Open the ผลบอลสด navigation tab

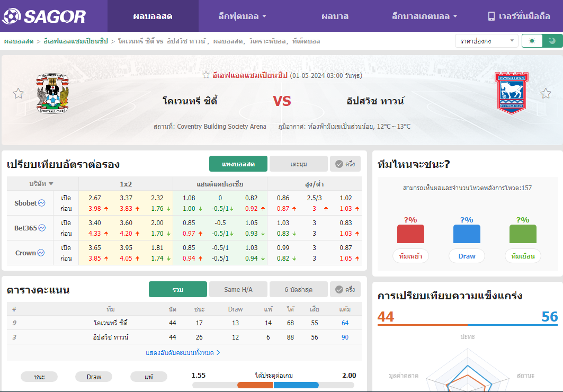(x=153, y=16)
